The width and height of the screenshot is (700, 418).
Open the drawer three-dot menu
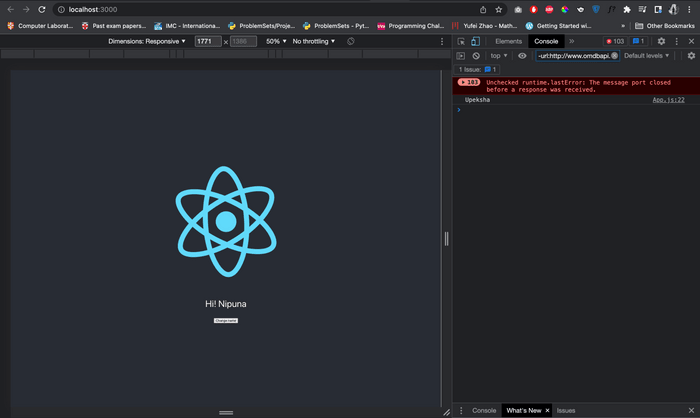[461, 410]
